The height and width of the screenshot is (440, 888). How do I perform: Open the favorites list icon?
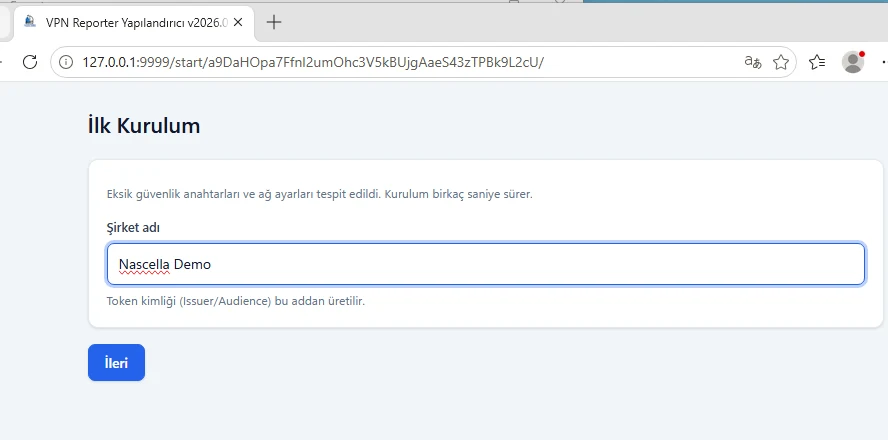click(817, 62)
